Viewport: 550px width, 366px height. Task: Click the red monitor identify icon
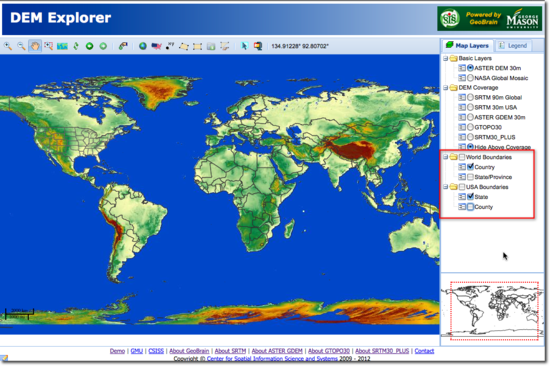click(x=258, y=46)
